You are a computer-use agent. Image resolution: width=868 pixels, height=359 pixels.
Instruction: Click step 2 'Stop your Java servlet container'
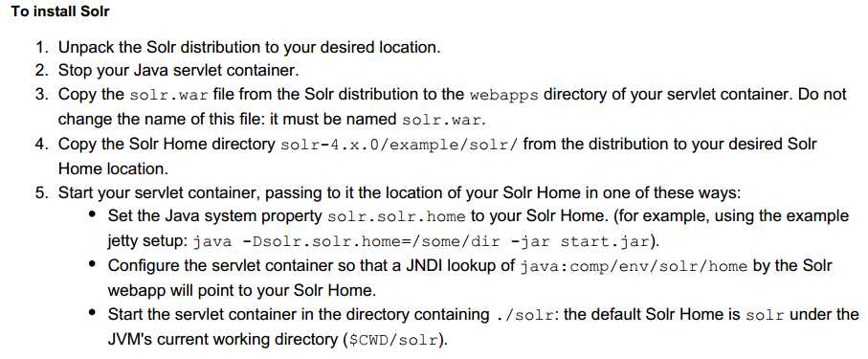click(x=178, y=71)
